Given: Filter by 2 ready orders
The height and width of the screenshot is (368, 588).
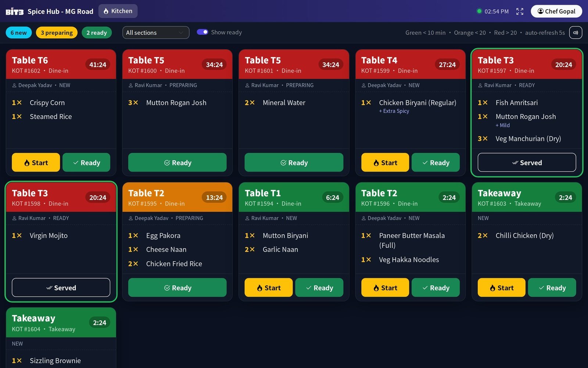Looking at the screenshot, I should coord(97,33).
